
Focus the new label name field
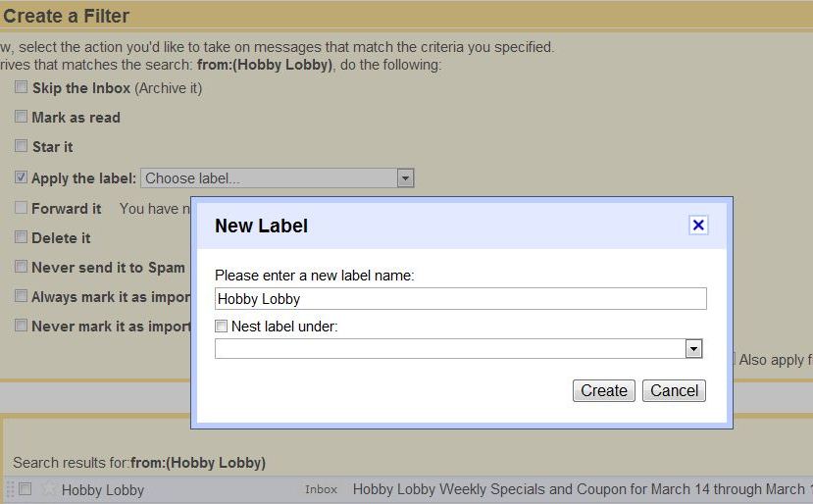pos(460,299)
